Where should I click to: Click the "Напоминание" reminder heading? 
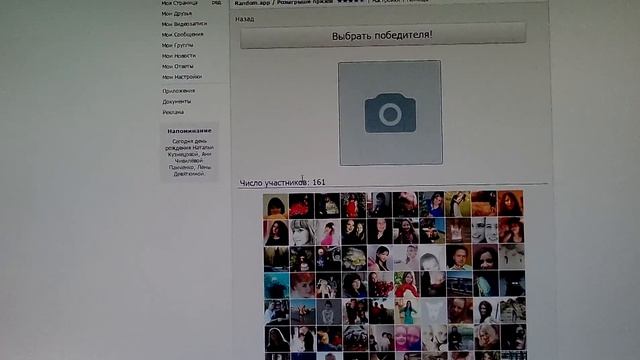click(189, 131)
